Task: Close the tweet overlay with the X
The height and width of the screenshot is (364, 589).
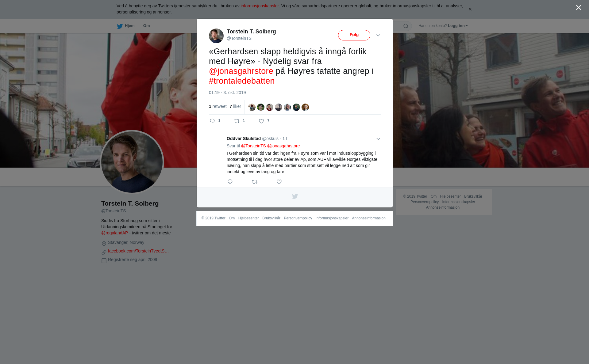Action: click(x=579, y=8)
